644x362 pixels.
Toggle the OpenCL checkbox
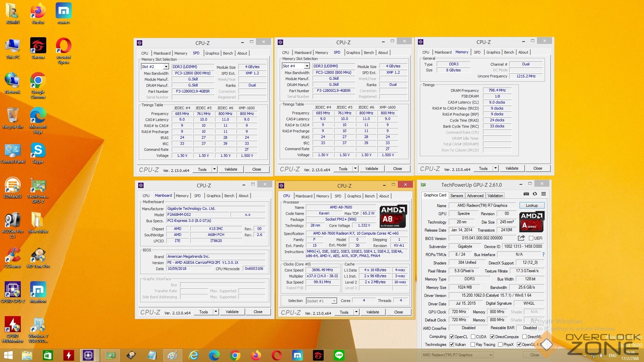pyautogui.click(x=451, y=337)
